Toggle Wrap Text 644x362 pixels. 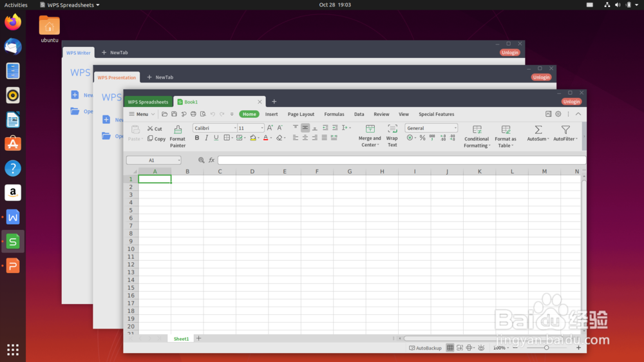point(392,136)
